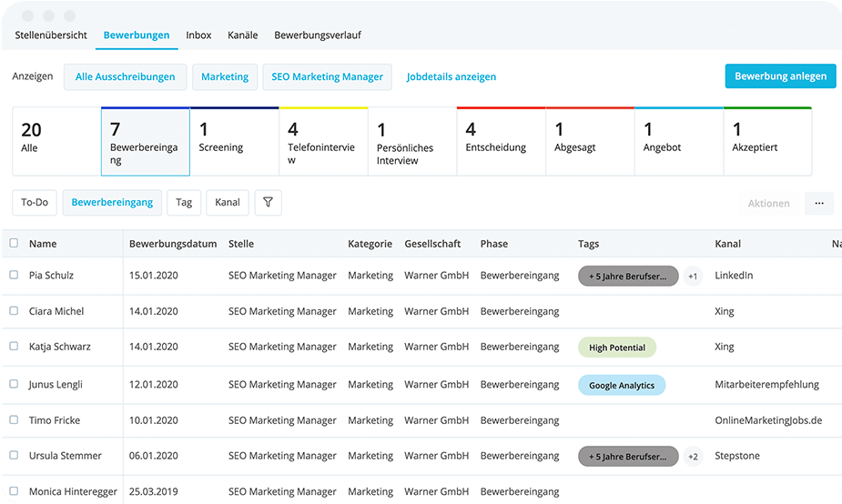Open the Aktionen menu

point(769,204)
